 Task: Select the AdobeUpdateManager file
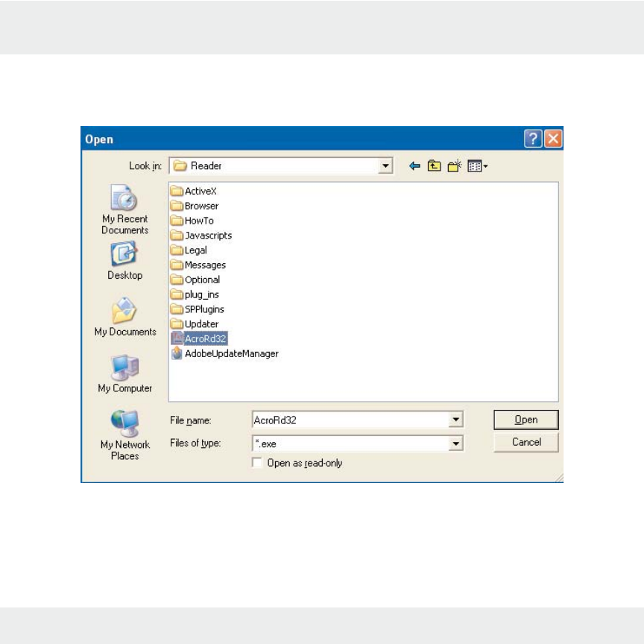click(x=224, y=353)
